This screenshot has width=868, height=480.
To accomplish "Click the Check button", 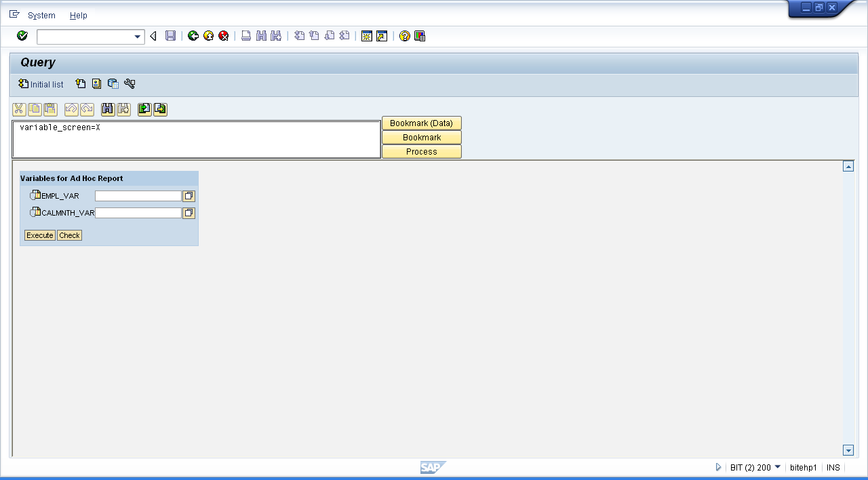I will click(69, 235).
